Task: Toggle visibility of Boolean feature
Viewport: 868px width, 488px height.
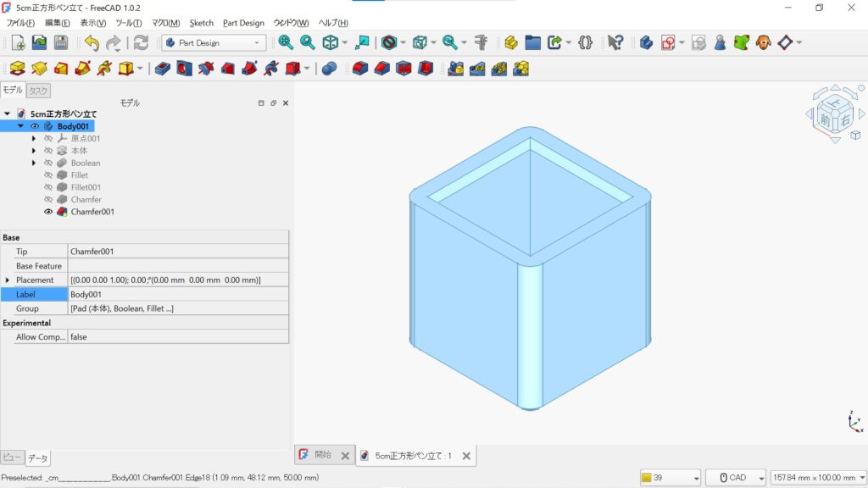Action: (48, 163)
